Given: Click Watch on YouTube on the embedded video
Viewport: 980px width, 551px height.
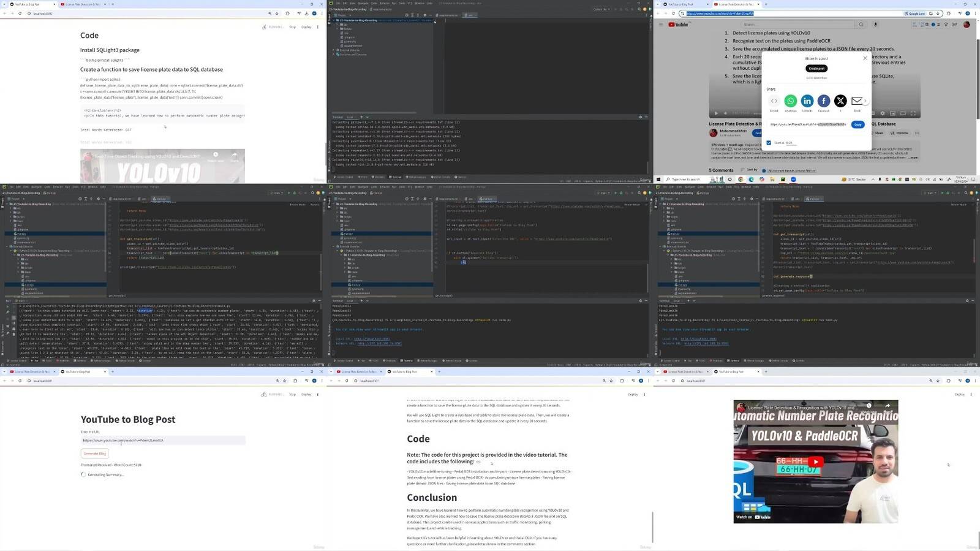Looking at the screenshot, I should click(753, 517).
